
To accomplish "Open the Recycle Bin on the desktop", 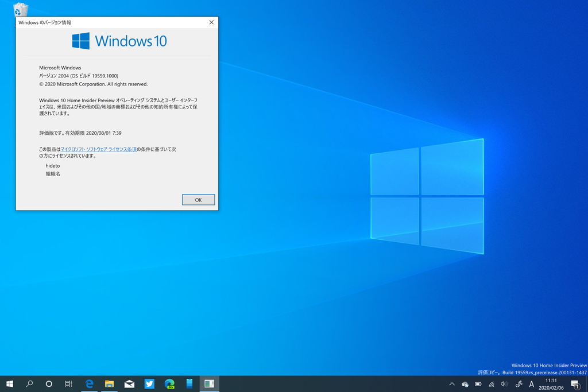I will tap(21, 9).
